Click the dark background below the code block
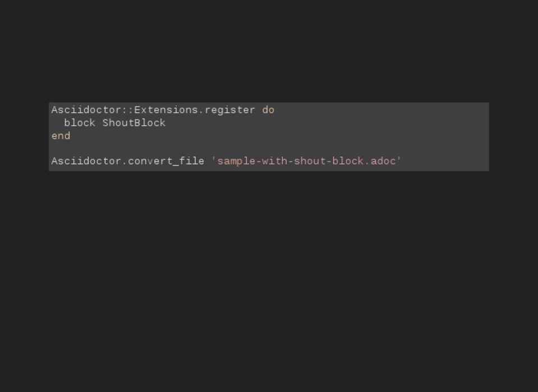The width and height of the screenshot is (538, 392). [x=269, y=280]
